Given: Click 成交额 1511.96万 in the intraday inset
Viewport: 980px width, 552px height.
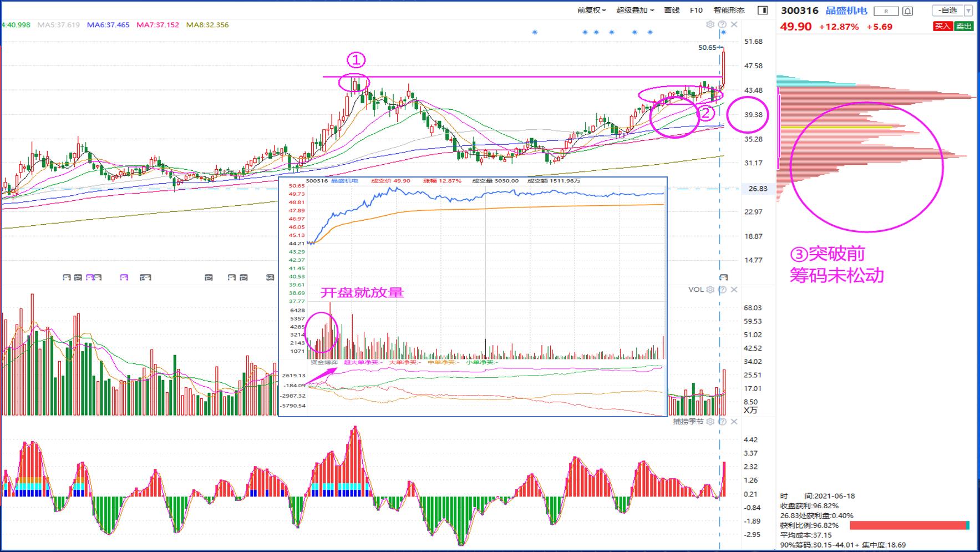Looking at the screenshot, I should pos(554,181).
